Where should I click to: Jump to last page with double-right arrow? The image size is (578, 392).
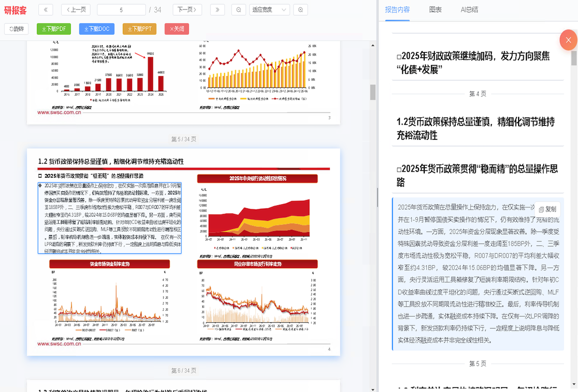tap(217, 10)
